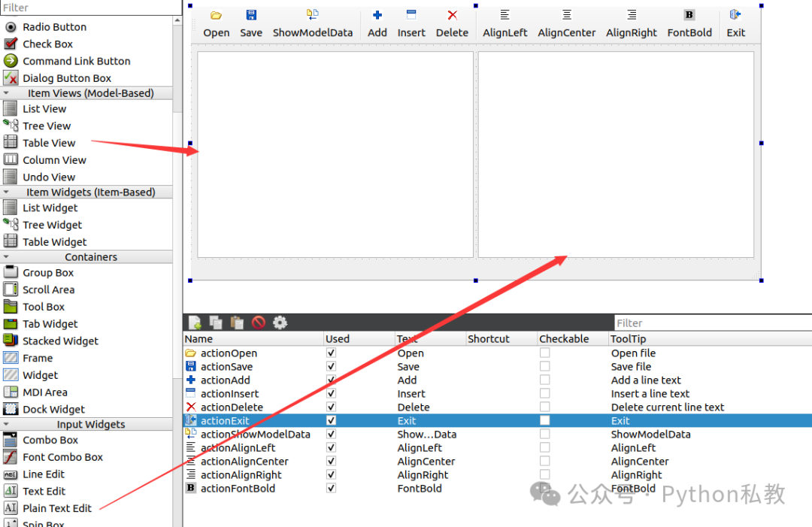Screen dimensions: 812x527
Task: Click the ToolTip column header
Action: 710,338
